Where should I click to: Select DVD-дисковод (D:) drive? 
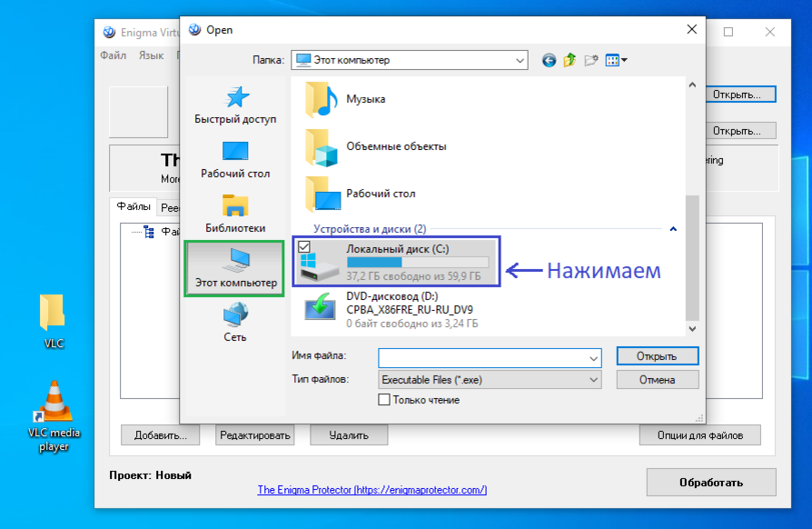(x=391, y=310)
